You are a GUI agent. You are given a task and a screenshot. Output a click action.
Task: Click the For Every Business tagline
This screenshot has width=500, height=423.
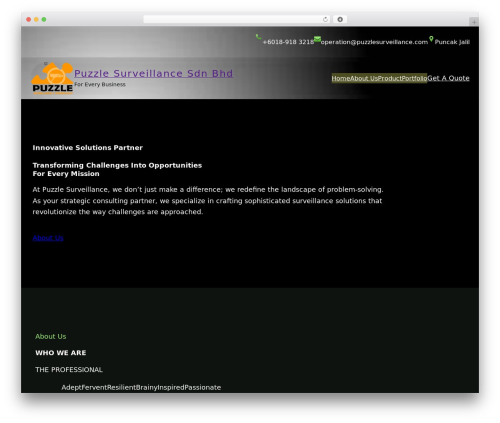pyautogui.click(x=100, y=84)
